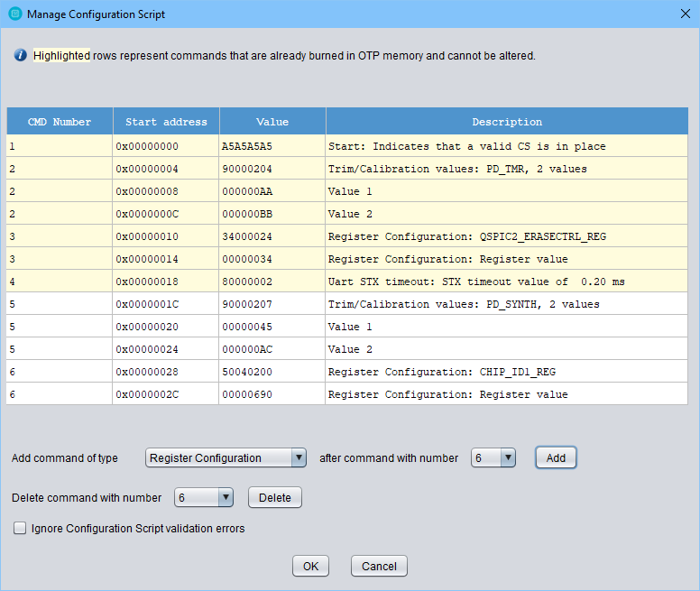The width and height of the screenshot is (700, 591).
Task: Click the Add button
Action: pyautogui.click(x=556, y=458)
